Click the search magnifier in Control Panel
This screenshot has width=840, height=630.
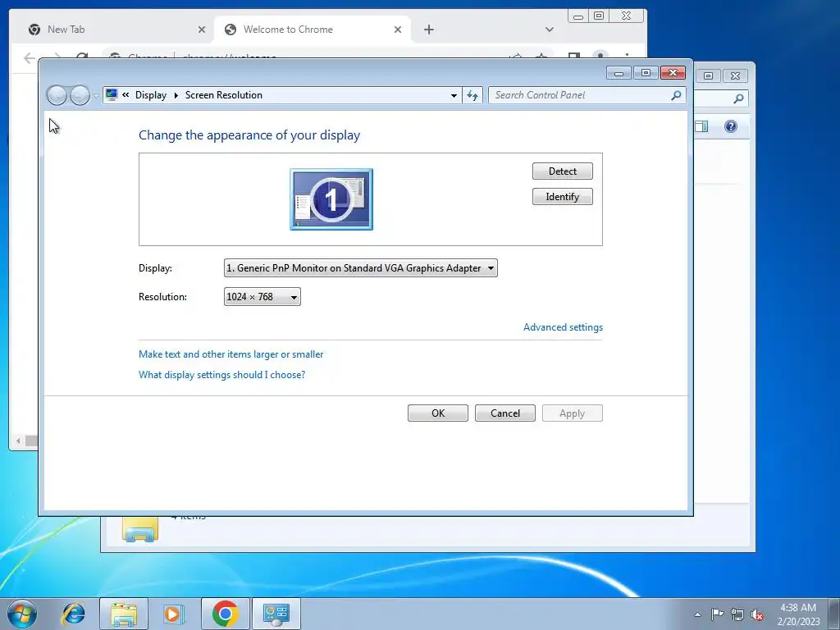tap(676, 95)
